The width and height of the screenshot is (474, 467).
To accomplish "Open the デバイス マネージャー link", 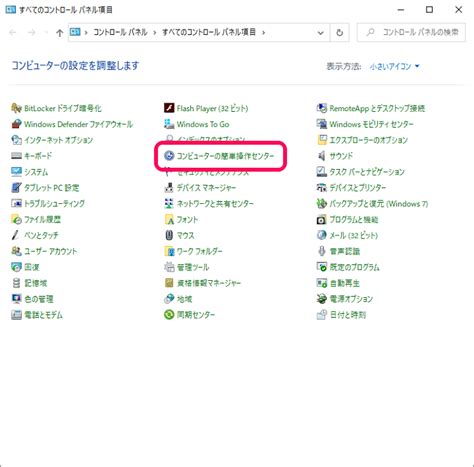I will pyautogui.click(x=206, y=188).
